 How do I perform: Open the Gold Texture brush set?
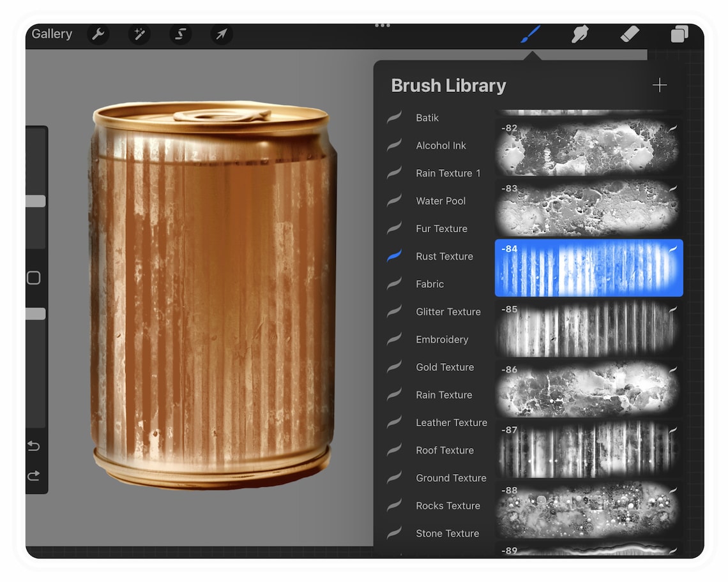(444, 367)
